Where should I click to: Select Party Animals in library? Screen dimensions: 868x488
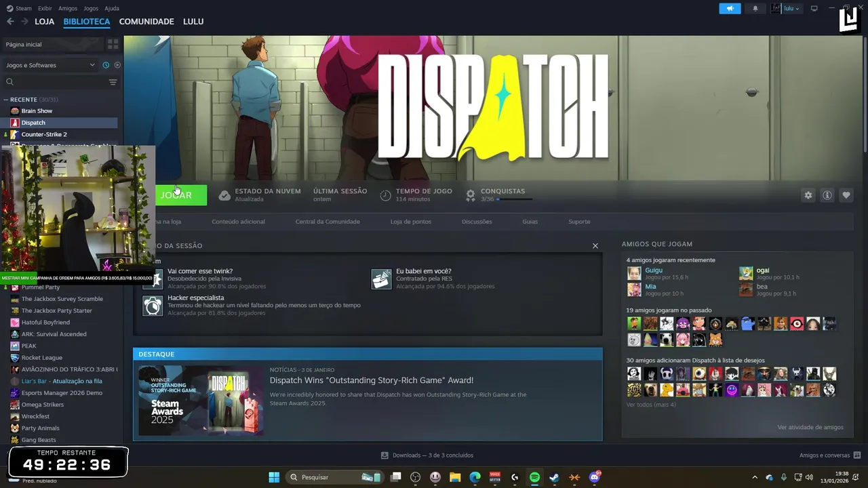(x=40, y=428)
